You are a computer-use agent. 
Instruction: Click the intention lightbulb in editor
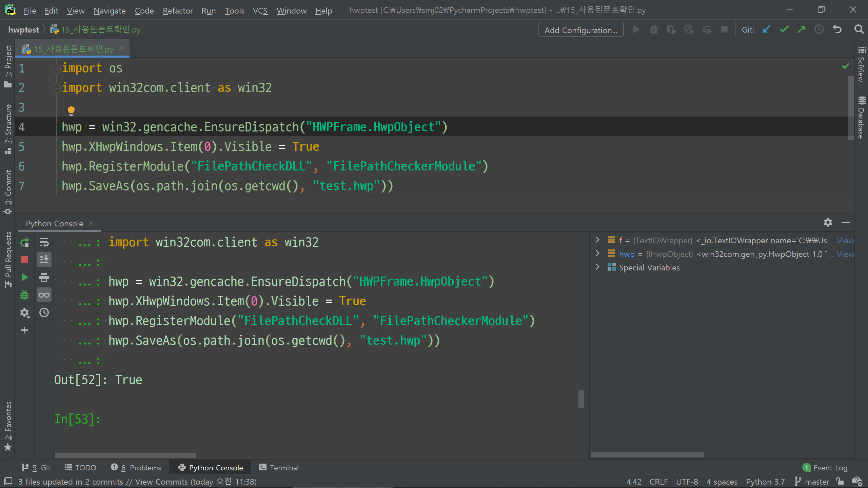pyautogui.click(x=71, y=110)
